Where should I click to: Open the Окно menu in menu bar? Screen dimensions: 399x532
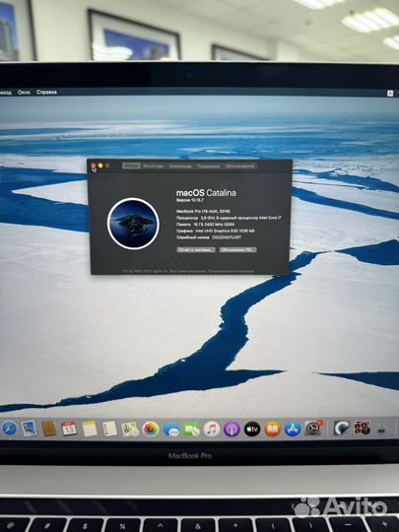click(24, 92)
